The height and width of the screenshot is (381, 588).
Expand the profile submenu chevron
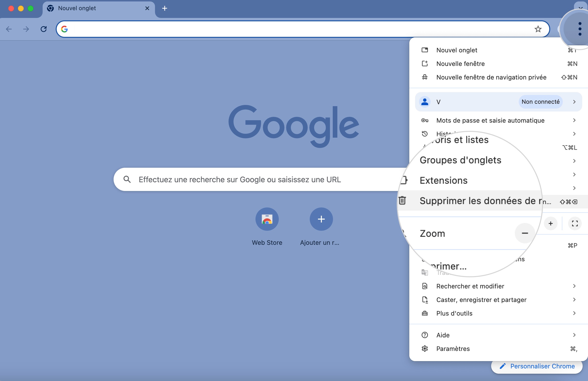point(574,102)
